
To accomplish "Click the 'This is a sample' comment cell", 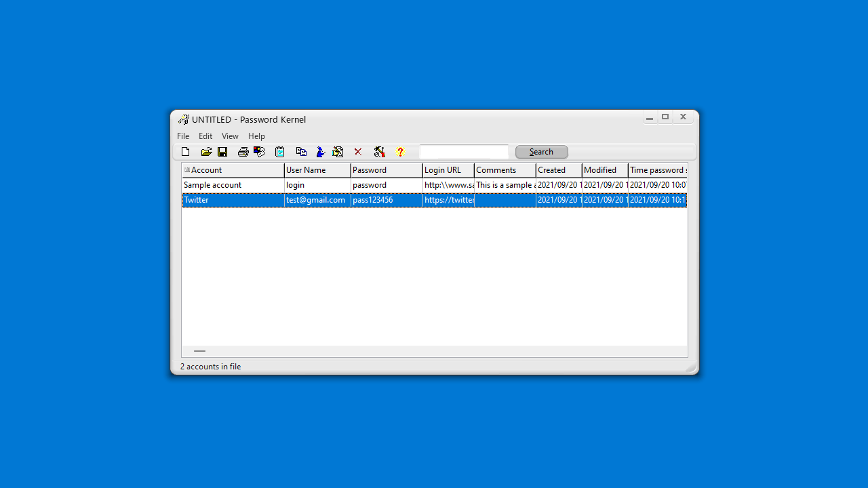I will [505, 185].
